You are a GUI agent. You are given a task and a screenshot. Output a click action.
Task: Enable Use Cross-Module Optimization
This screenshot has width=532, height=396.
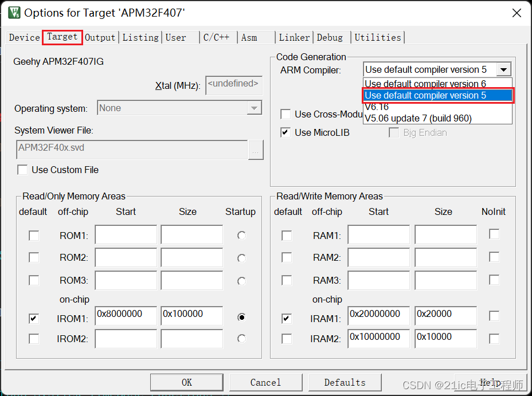pyautogui.click(x=285, y=114)
